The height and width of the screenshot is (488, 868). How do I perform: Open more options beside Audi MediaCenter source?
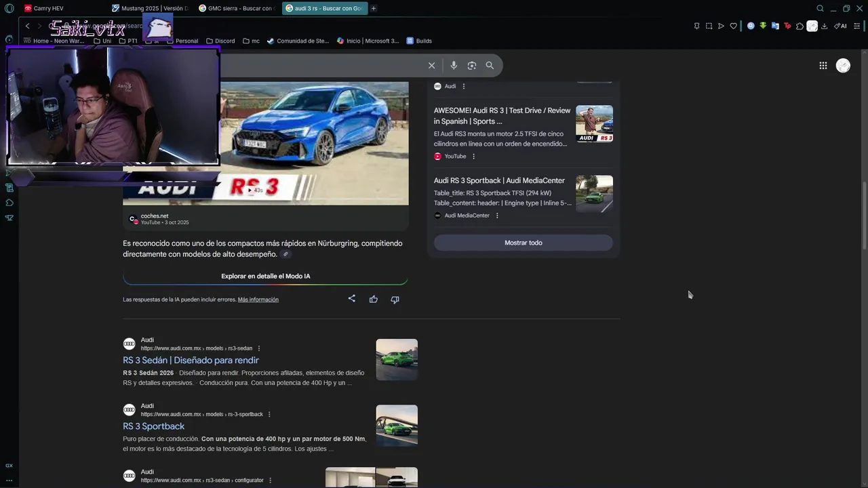click(x=497, y=216)
